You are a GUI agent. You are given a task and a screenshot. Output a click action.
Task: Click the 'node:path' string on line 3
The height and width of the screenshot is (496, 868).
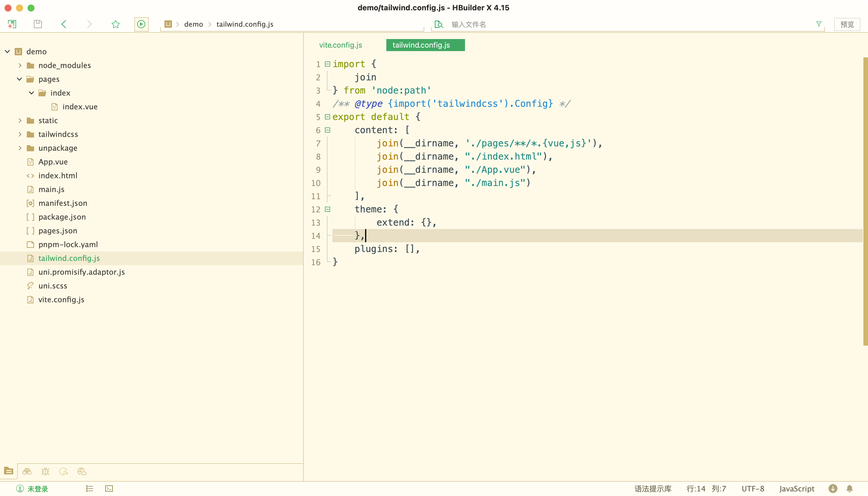(401, 90)
